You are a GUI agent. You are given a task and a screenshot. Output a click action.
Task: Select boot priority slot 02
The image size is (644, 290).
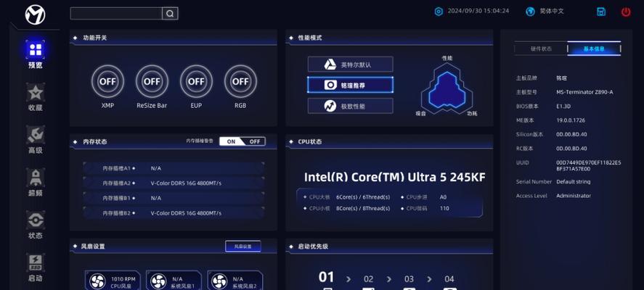[x=368, y=279]
